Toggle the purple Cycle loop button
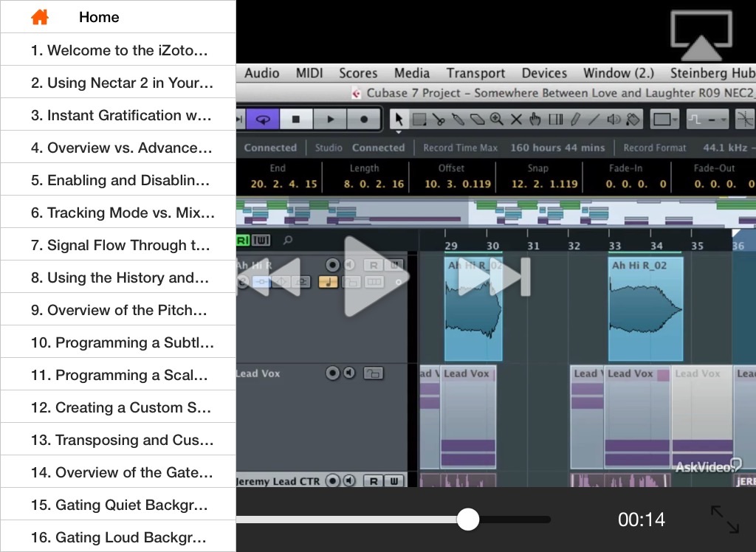Image resolution: width=756 pixels, height=552 pixels. tap(263, 119)
